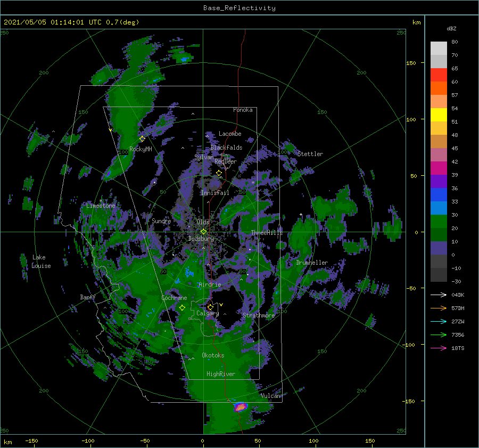The width and height of the screenshot is (479, 448).
Task: Click the Innisfail city label
Action: [215, 193]
